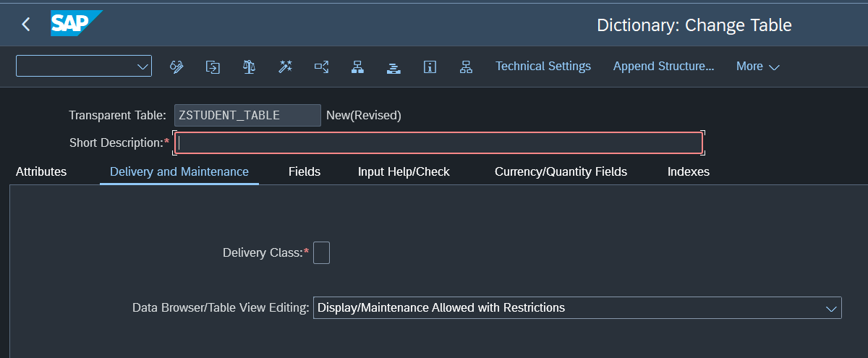Click the Append Structure... button
868x358 pixels.
click(663, 67)
